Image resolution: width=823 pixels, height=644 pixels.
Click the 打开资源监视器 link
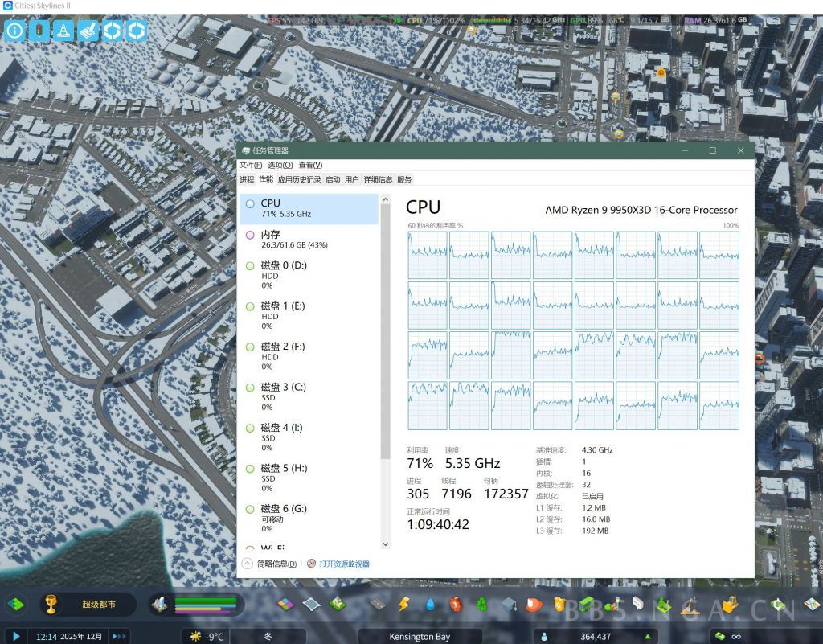click(344, 564)
